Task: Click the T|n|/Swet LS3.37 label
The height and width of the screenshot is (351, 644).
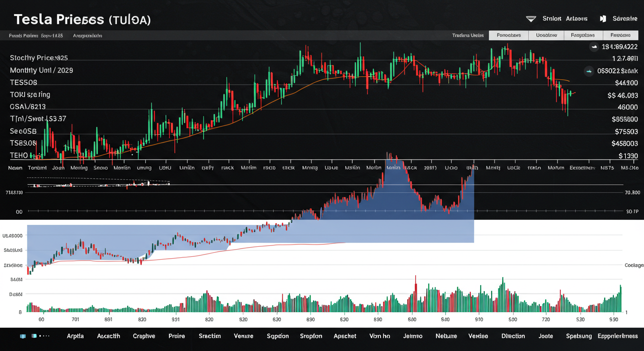Action: click(x=38, y=119)
